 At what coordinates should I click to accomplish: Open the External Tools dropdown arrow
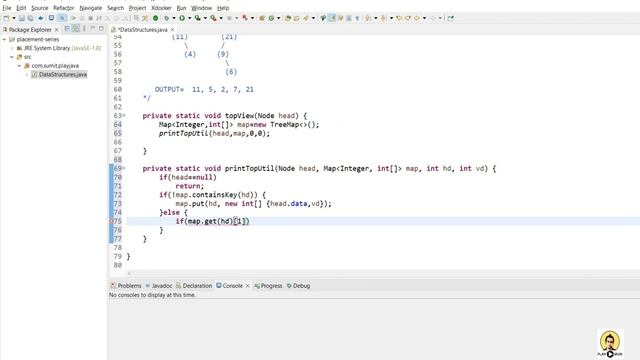pos(221,18)
